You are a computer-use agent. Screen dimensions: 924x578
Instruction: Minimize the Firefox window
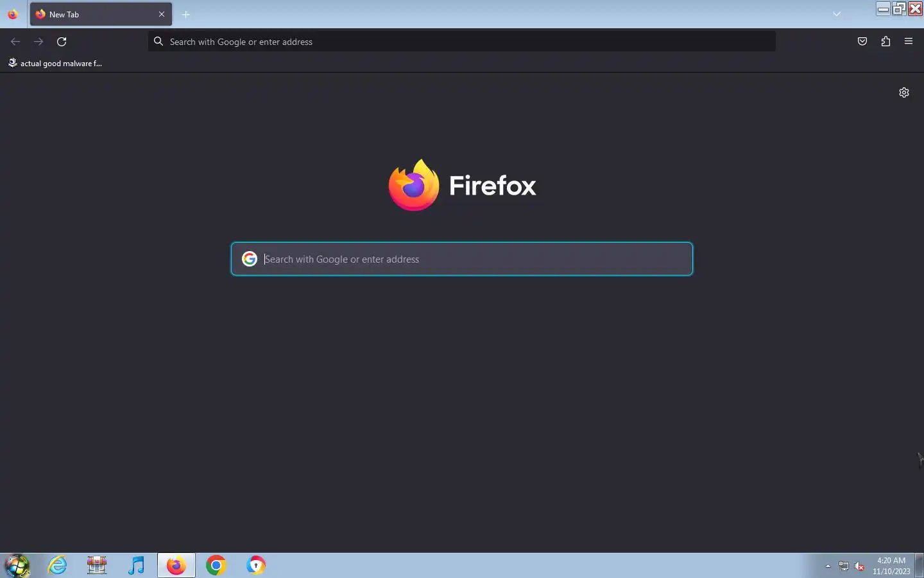(884, 8)
